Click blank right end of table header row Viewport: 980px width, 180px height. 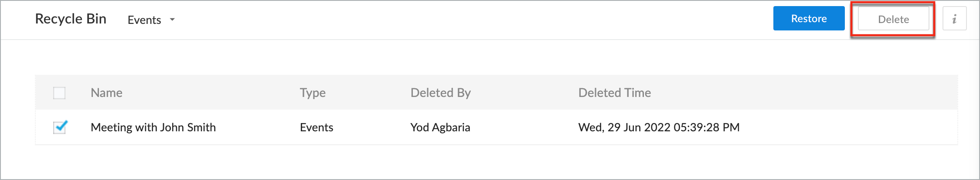click(850, 93)
